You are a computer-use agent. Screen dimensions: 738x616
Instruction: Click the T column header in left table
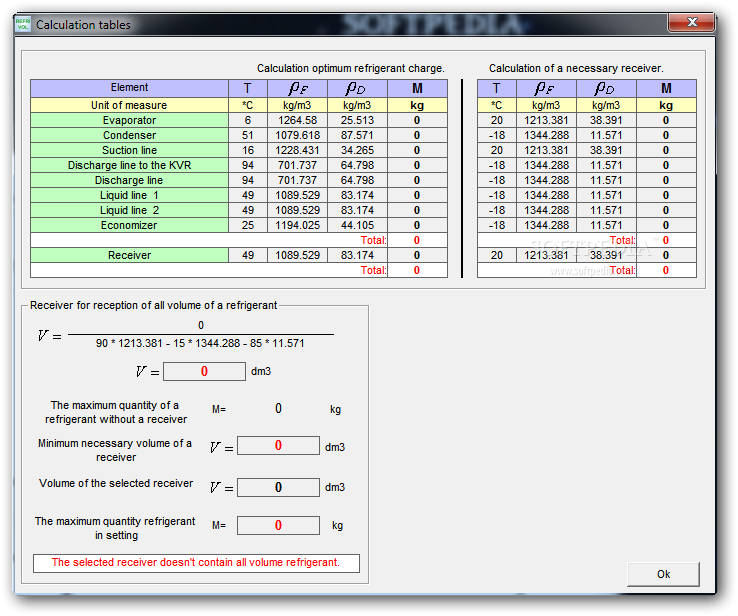coord(248,88)
